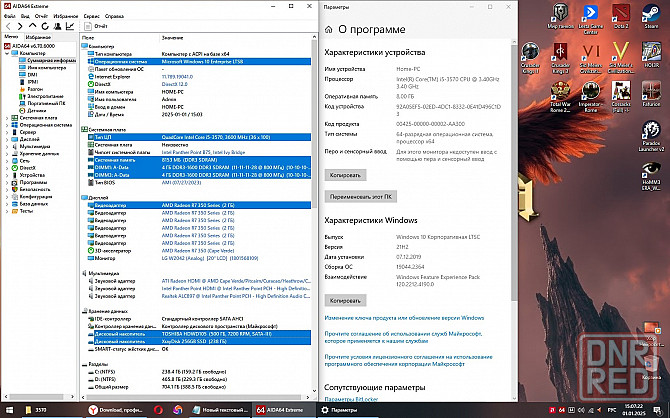
Task: Select Имя компьютера in the tree
Action: pos(47,68)
